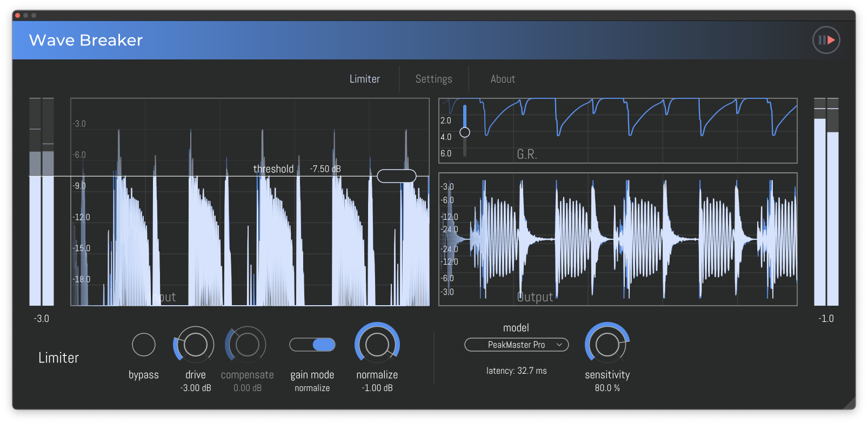
Task: Click the sensitivity value 80.0 %
Action: coord(607,388)
